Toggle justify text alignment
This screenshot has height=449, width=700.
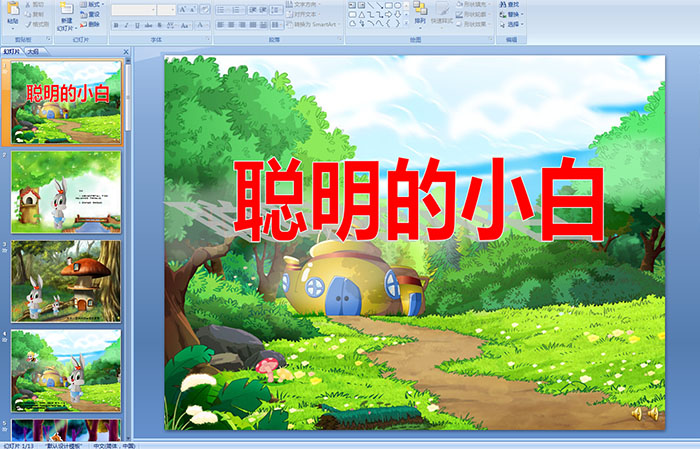[x=253, y=25]
